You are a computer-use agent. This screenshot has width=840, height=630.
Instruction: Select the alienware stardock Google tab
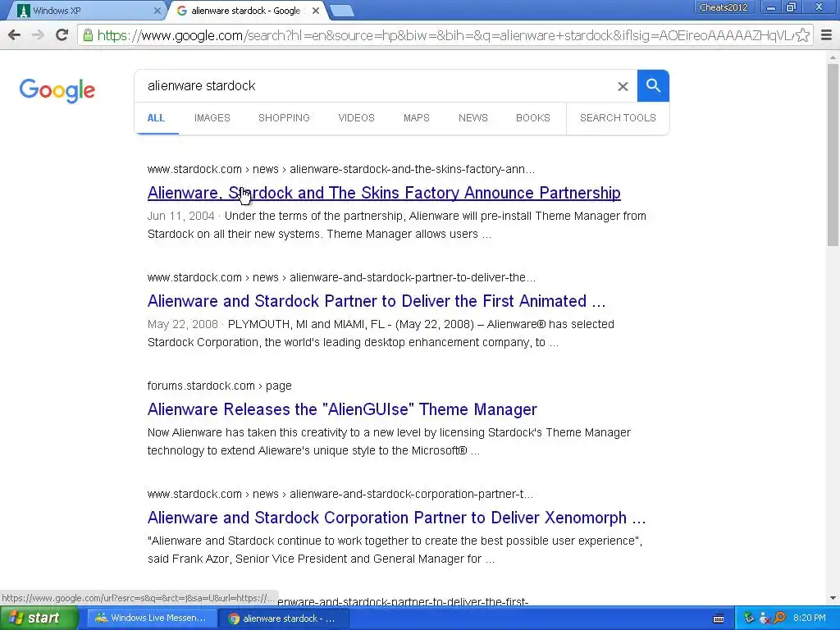coord(246,11)
